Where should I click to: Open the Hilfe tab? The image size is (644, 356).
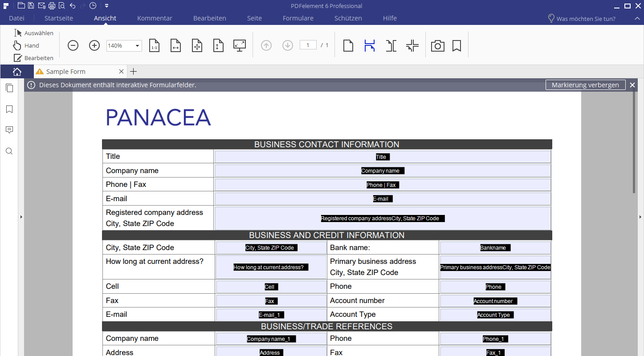(390, 18)
